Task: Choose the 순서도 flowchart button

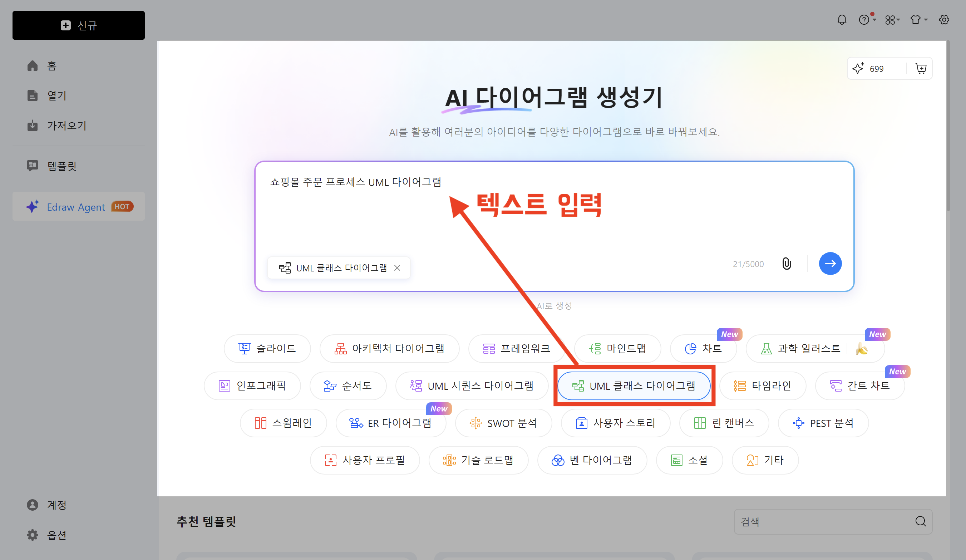Action: [348, 385]
